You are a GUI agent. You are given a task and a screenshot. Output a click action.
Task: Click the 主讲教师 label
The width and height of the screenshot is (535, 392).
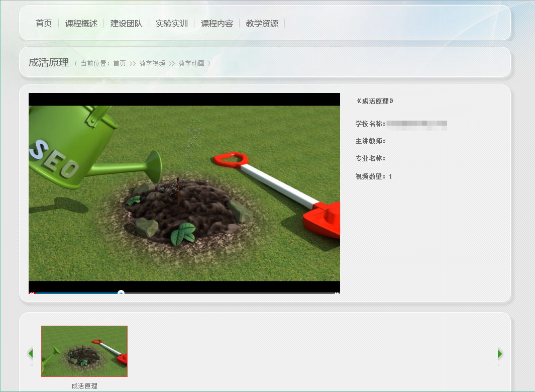pyautogui.click(x=370, y=141)
